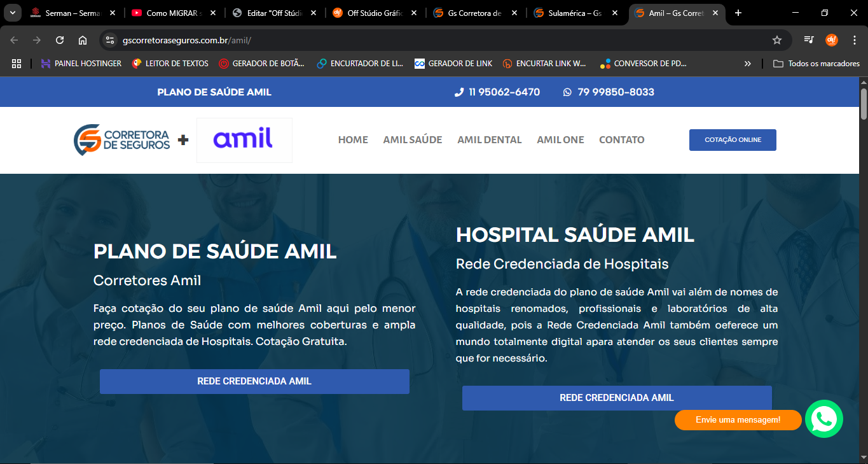
Task: Open the tab search grid icon
Action: pyautogui.click(x=17, y=63)
